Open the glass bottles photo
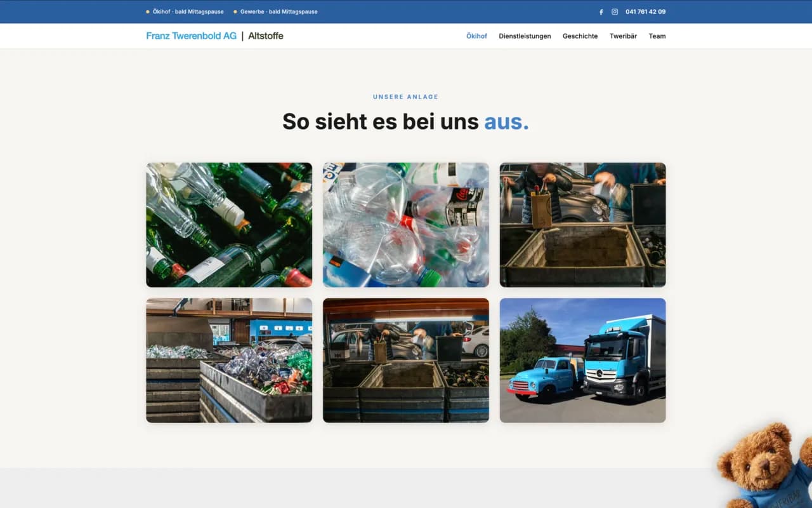Screen dimensions: 812x508 (x=229, y=225)
